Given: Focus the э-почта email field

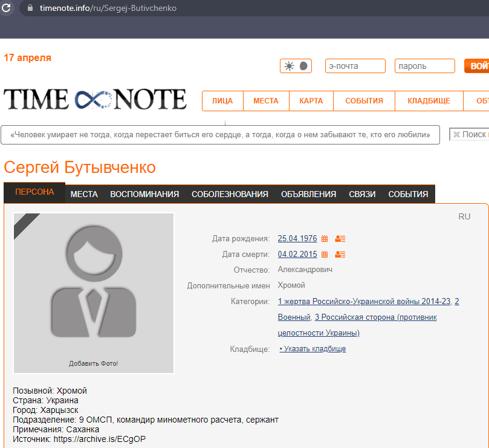Looking at the screenshot, I should click(x=355, y=66).
